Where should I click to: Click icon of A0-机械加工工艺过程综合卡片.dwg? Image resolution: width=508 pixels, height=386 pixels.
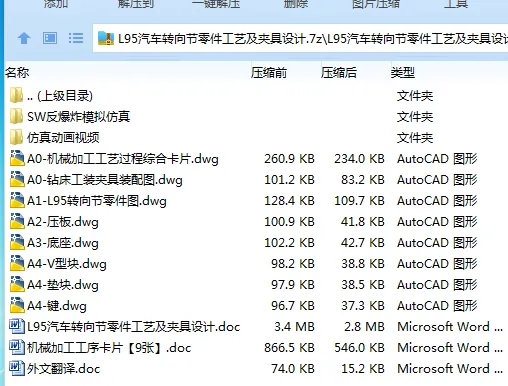(17, 158)
